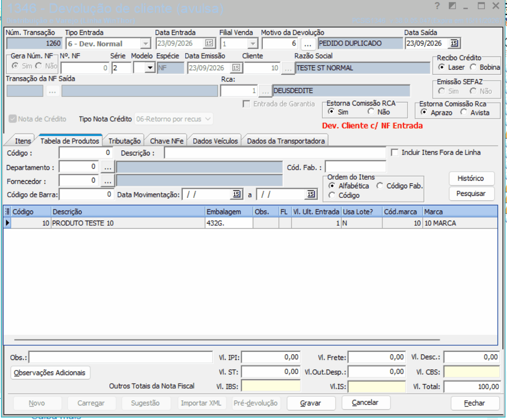Image resolution: width=507 pixels, height=420 pixels.
Task: Open the Dados da Transportadora tab
Action: pos(286,141)
